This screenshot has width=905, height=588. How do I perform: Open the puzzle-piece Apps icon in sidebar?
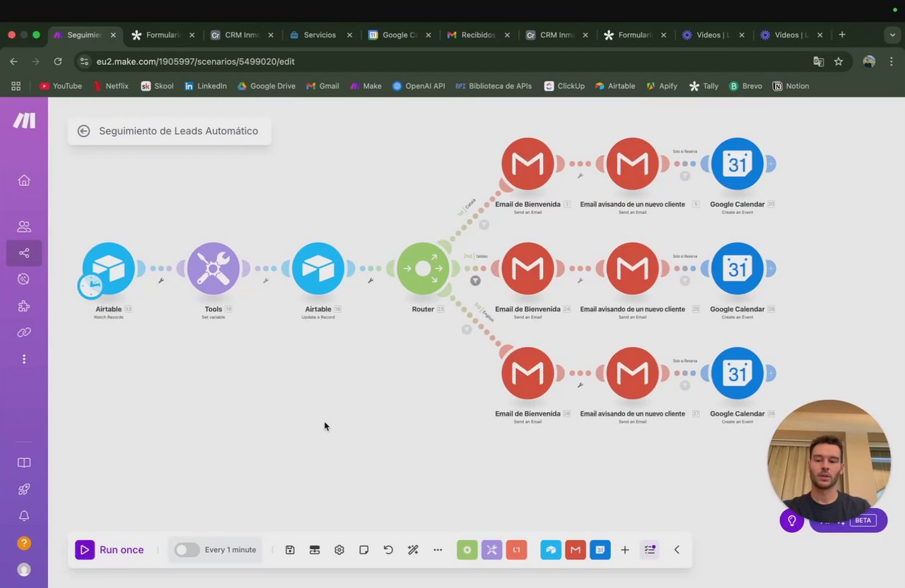tap(24, 306)
